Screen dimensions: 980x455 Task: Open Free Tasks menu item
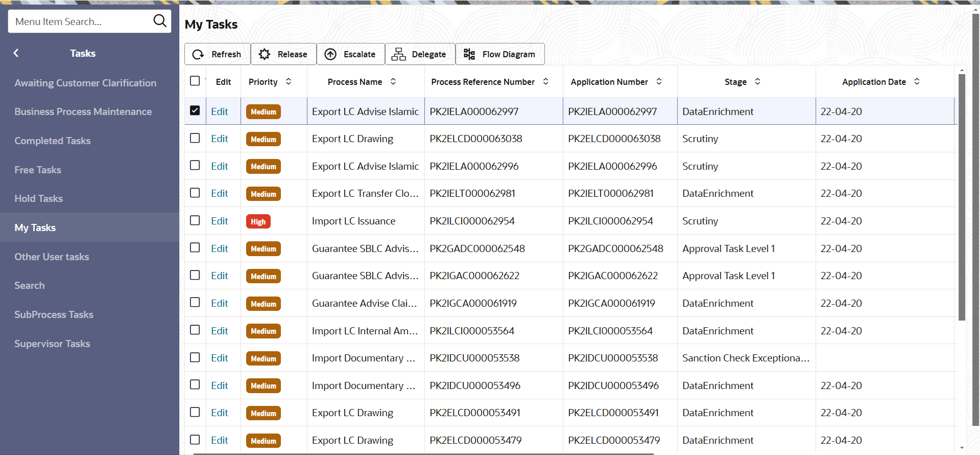[38, 170]
